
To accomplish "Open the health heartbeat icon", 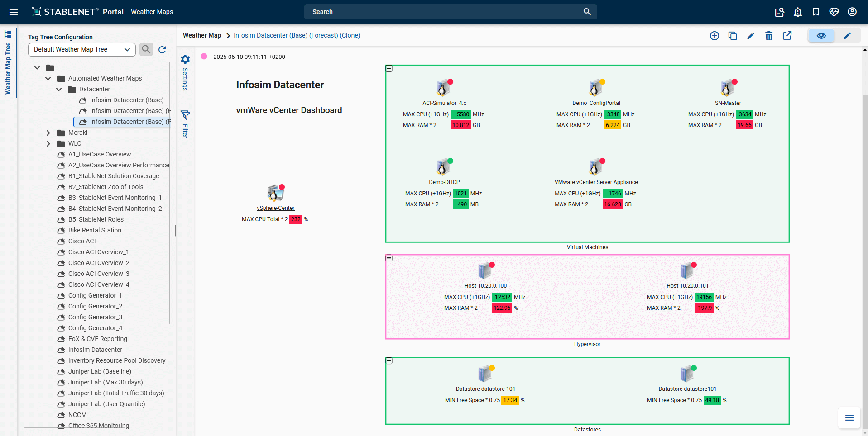I will pos(834,12).
